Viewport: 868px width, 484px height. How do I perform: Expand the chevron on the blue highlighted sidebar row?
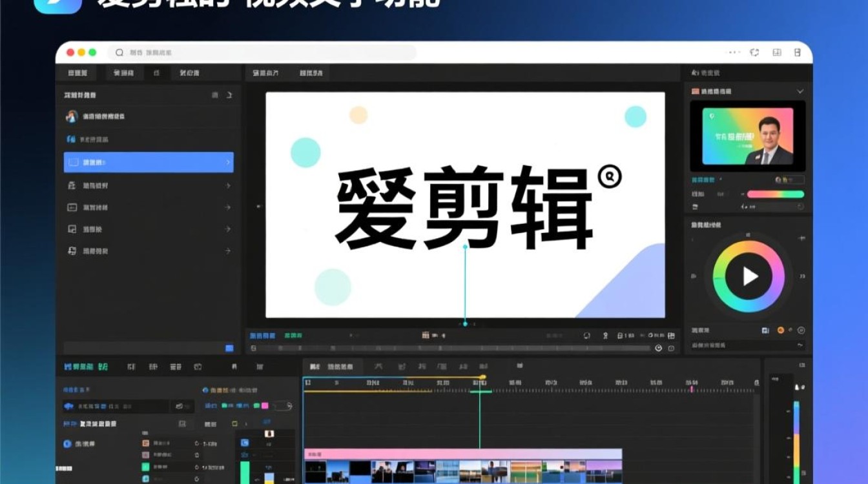click(227, 162)
